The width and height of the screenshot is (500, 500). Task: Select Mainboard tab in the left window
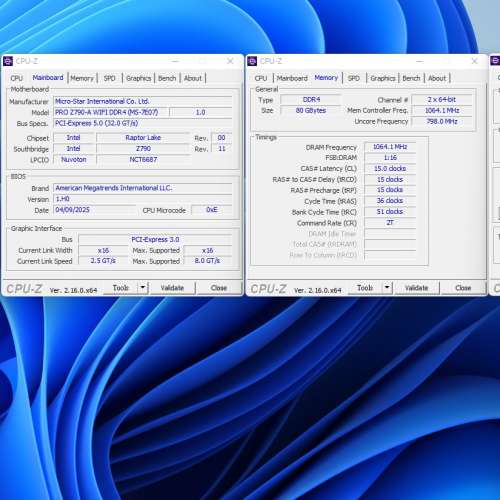tap(48, 78)
